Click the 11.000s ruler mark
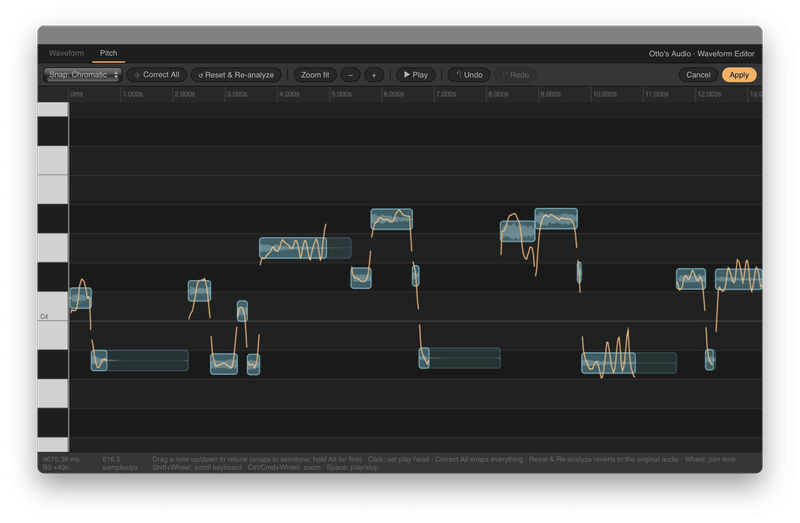Viewport: 800px width, 523px height. click(657, 94)
